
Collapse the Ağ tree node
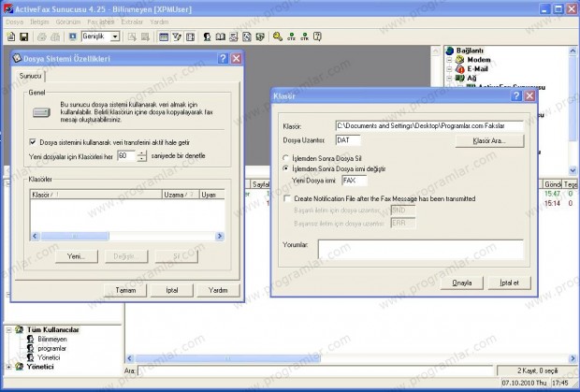pos(449,78)
